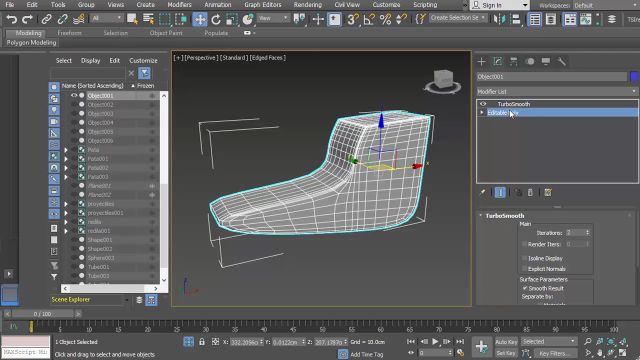
Task: Open the Create tab in the command panel
Action: [482, 61]
